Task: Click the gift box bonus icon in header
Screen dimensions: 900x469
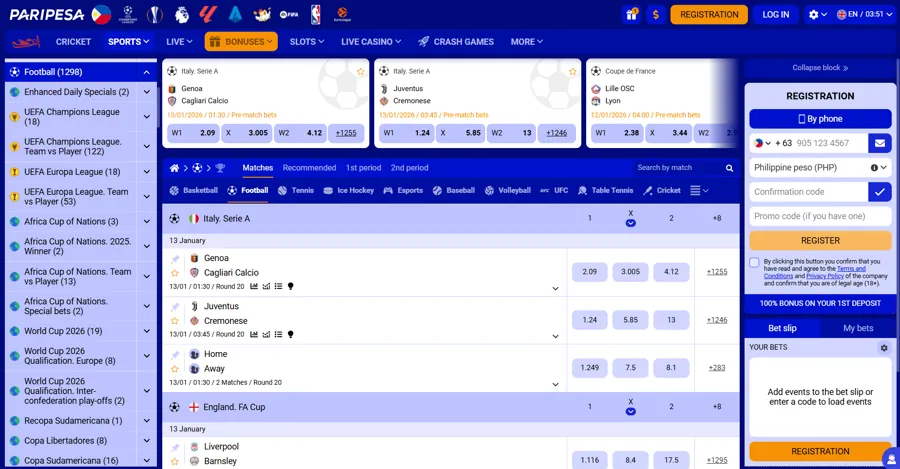Action: pyautogui.click(x=631, y=14)
